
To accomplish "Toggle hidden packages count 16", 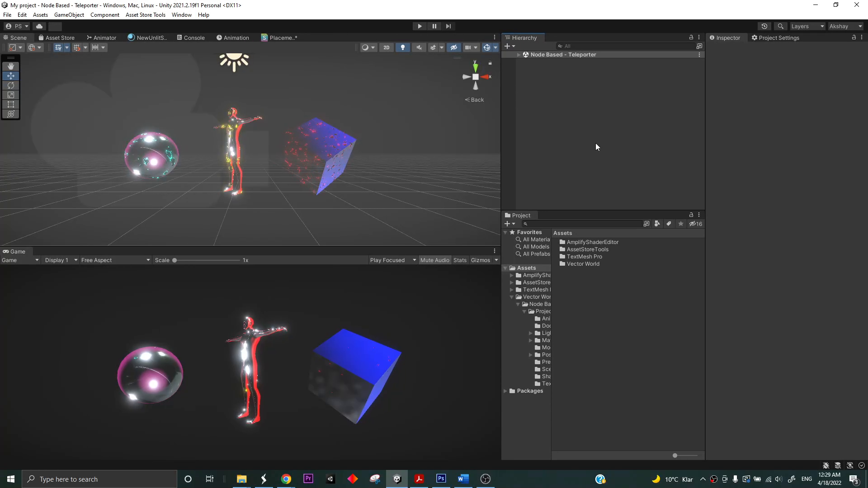I will [x=696, y=224].
